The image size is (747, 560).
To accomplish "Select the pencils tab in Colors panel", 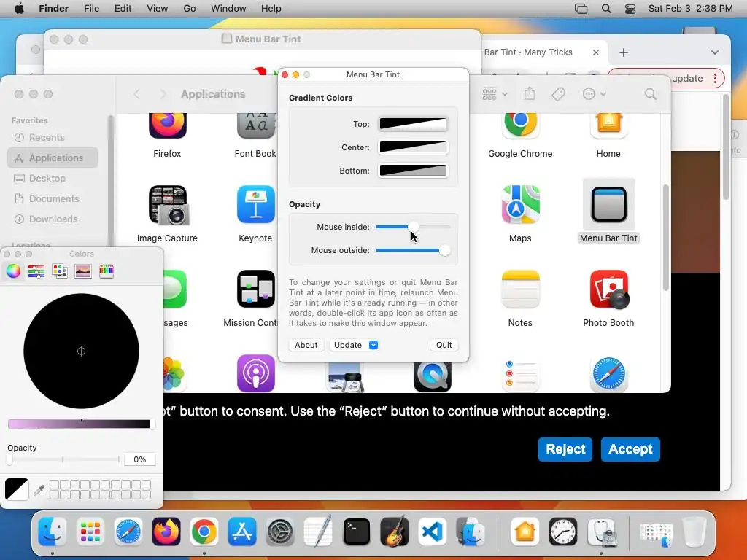I will pos(107,271).
